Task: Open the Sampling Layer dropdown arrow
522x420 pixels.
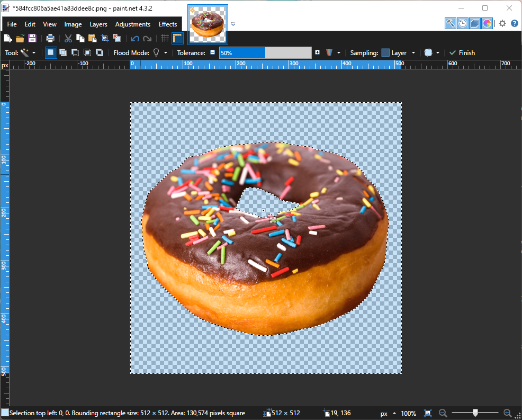Action: coord(413,53)
